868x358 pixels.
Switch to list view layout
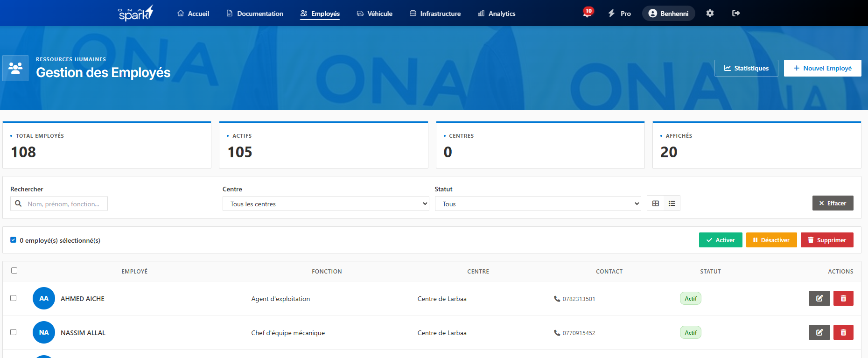click(x=672, y=204)
